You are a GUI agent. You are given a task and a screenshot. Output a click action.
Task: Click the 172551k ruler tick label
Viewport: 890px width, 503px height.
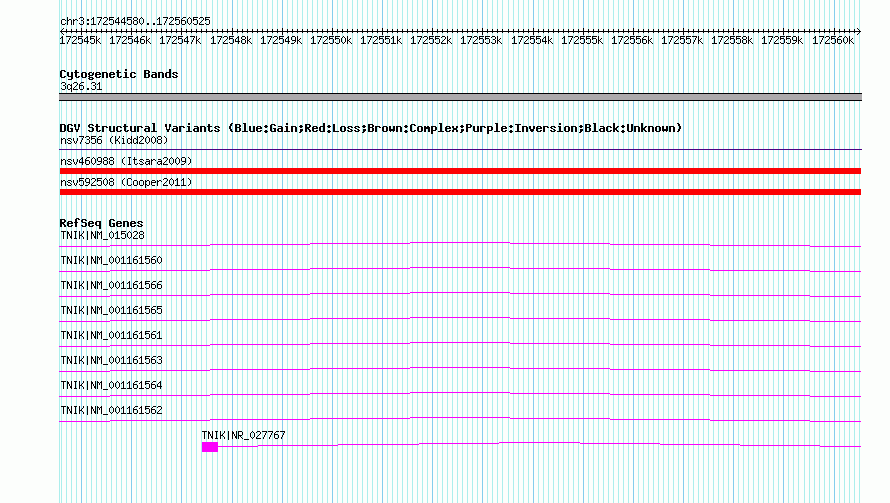[x=381, y=40]
